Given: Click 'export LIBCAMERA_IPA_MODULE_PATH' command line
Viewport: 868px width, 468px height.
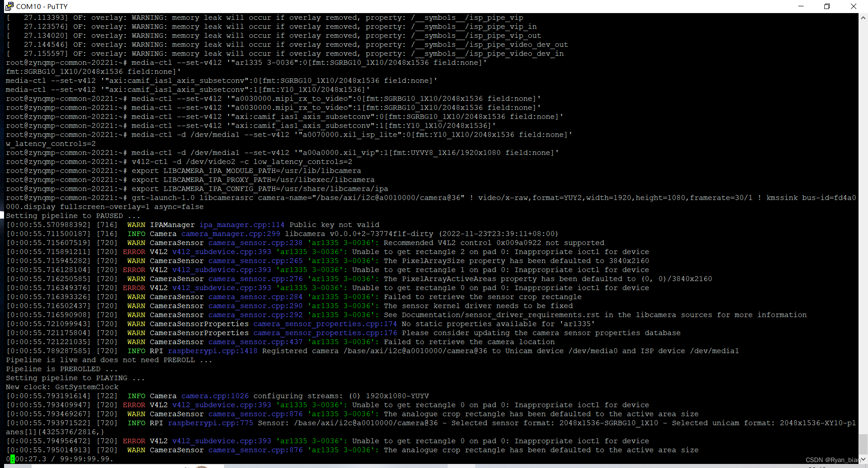Looking at the screenshot, I should click(184, 171).
